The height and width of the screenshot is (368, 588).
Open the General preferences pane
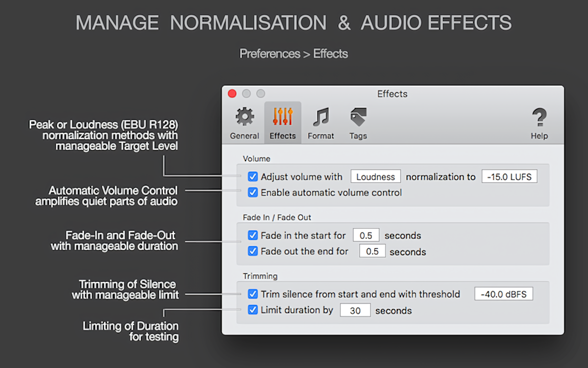[244, 122]
